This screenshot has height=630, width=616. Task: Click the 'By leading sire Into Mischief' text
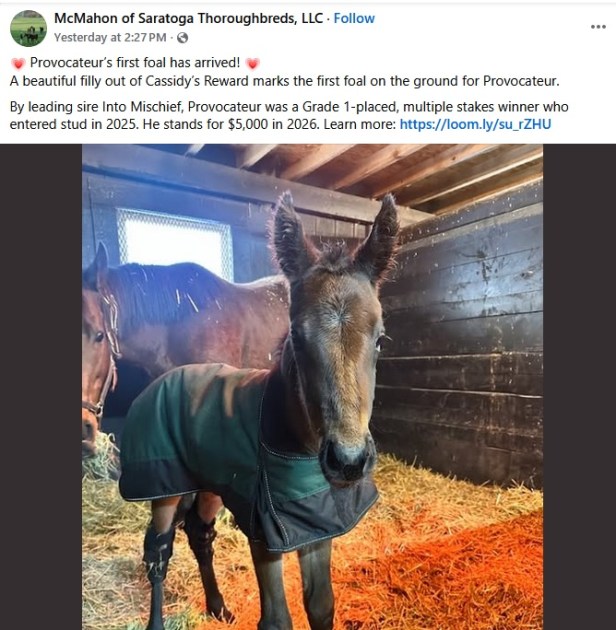[x=97, y=107]
